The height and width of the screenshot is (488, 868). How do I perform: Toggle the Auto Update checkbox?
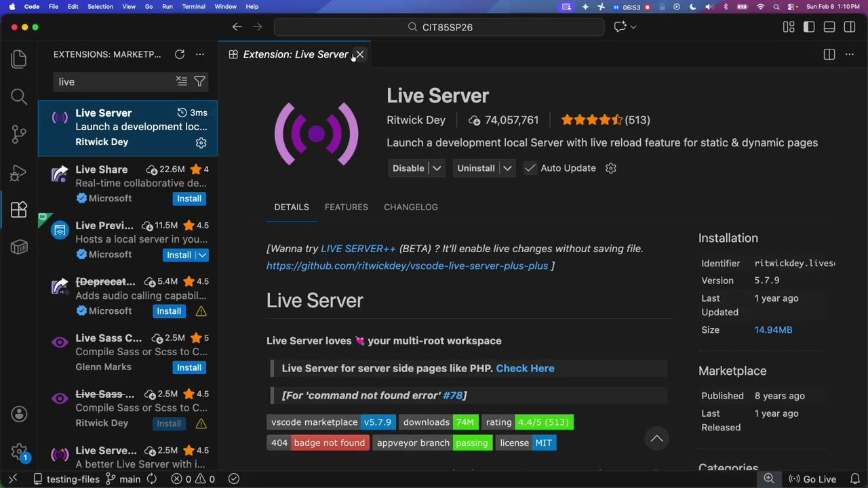(x=530, y=168)
